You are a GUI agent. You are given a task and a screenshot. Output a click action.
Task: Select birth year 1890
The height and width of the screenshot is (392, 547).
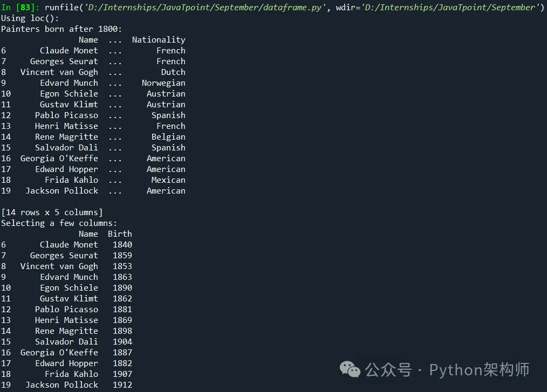coord(122,288)
